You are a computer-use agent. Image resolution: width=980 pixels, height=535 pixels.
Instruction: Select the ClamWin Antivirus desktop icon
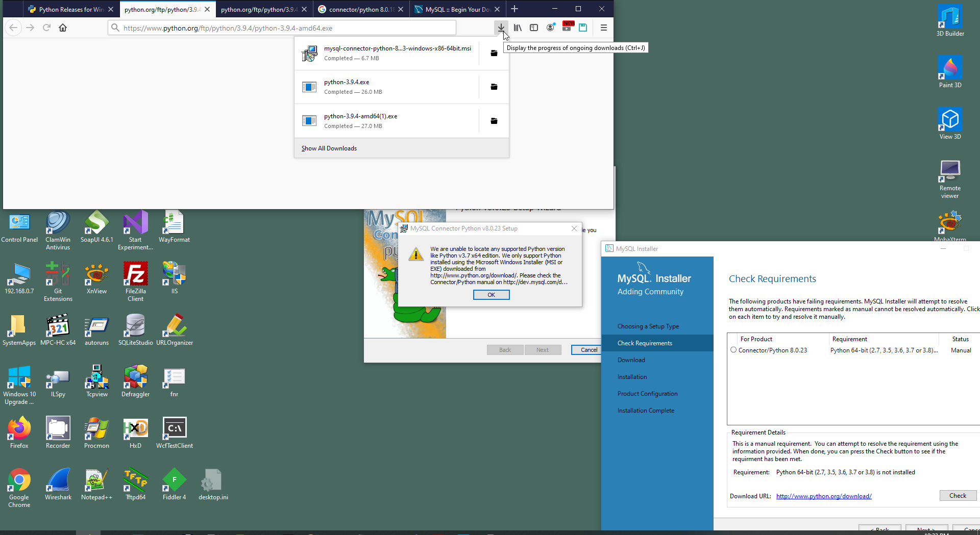coord(58,231)
